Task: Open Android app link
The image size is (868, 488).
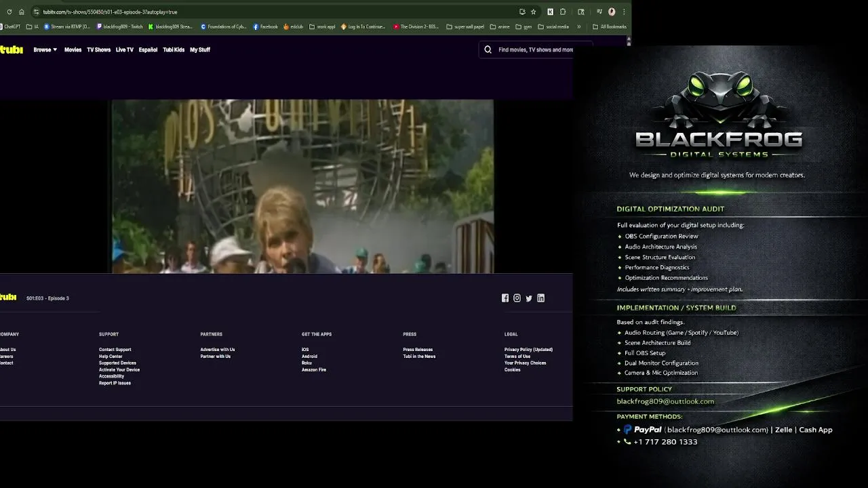Action: point(309,357)
